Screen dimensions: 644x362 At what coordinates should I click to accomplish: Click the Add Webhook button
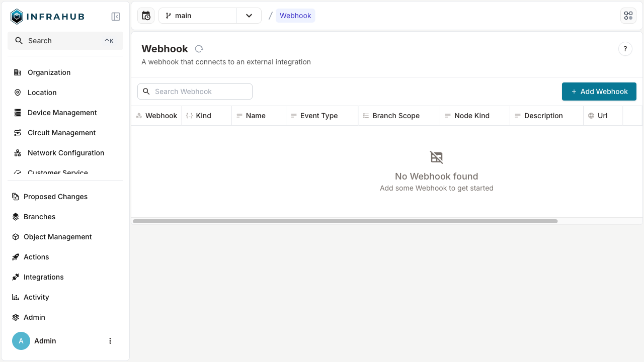point(599,92)
